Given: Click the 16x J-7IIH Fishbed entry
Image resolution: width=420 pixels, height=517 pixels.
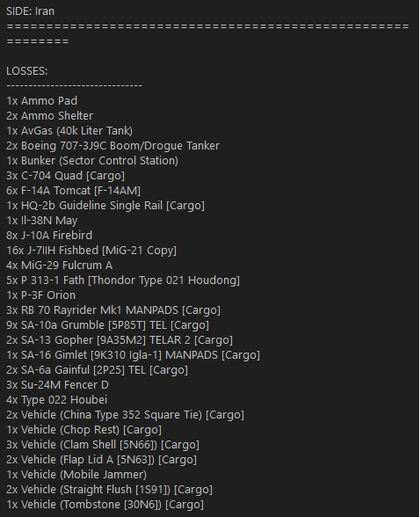Looking at the screenshot, I should 91,251.
